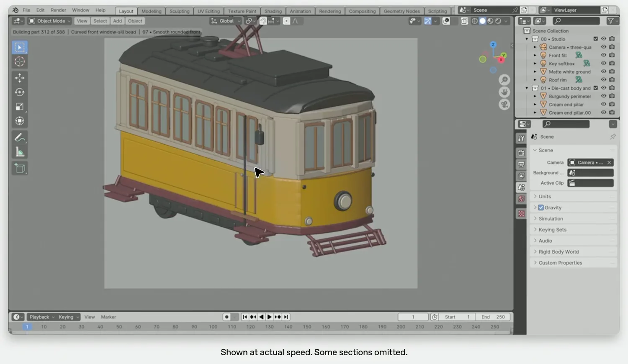
Task: Choose the Scale tool
Action: pos(20,106)
